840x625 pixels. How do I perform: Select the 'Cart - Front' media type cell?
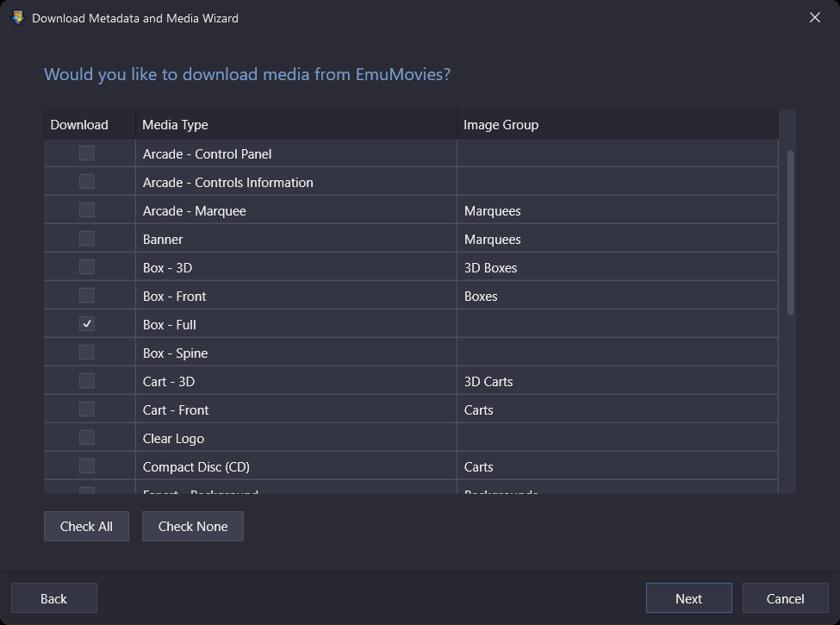tap(296, 409)
